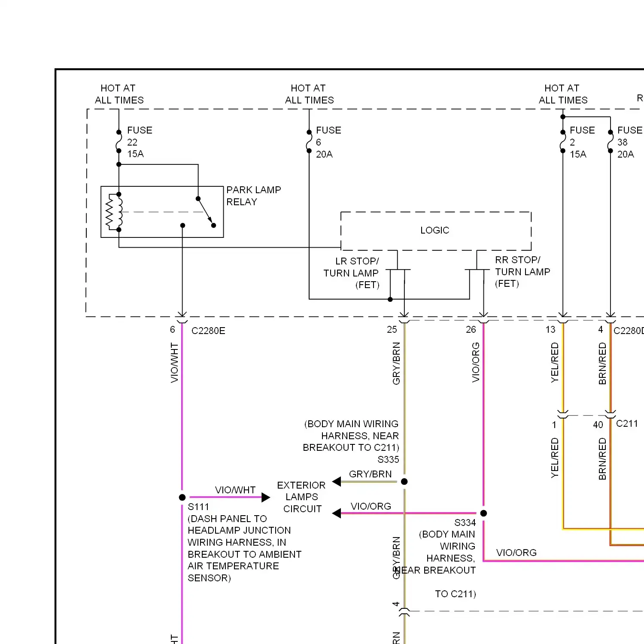644x644 pixels.
Task: Select the "RR STOP/ TURN LAMP (FET)" label
Action: coord(522,272)
